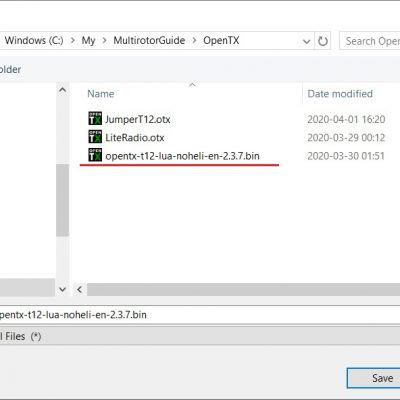Click the icon next to opentx-t12-lua-noheli-en-2.3.7.bin
Image resolution: width=400 pixels, height=400 pixels.
coord(95,155)
